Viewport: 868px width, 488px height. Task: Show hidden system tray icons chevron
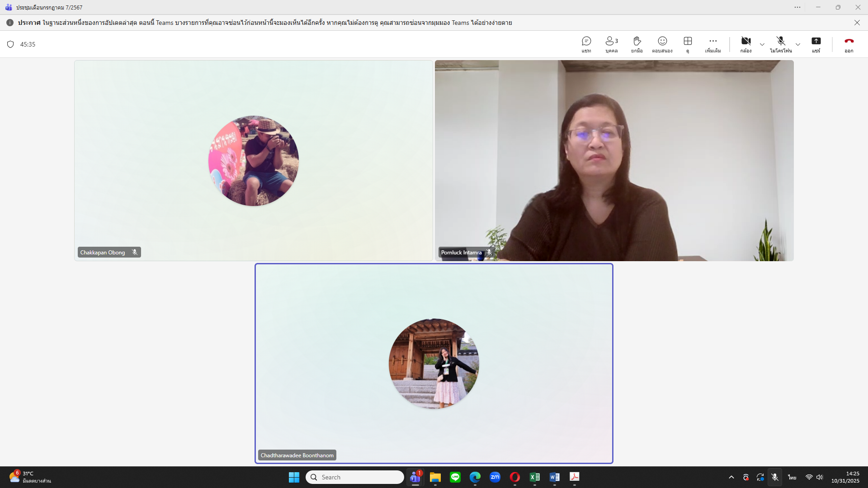pos(731,477)
